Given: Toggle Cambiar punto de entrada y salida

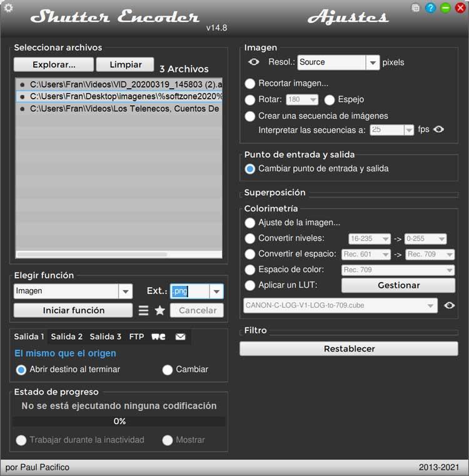Looking at the screenshot, I should [250, 169].
